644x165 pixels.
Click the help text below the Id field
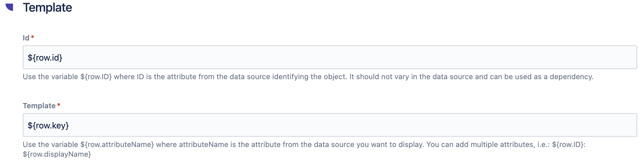pos(308,77)
